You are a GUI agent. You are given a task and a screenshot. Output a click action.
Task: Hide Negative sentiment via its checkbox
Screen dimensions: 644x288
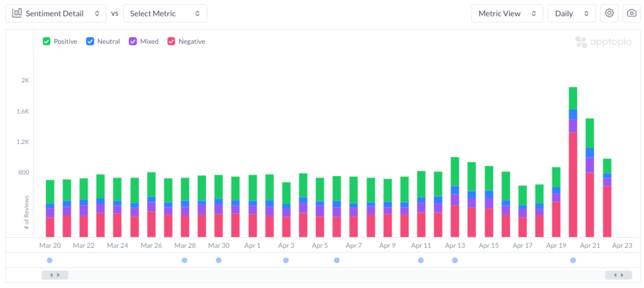pyautogui.click(x=171, y=42)
